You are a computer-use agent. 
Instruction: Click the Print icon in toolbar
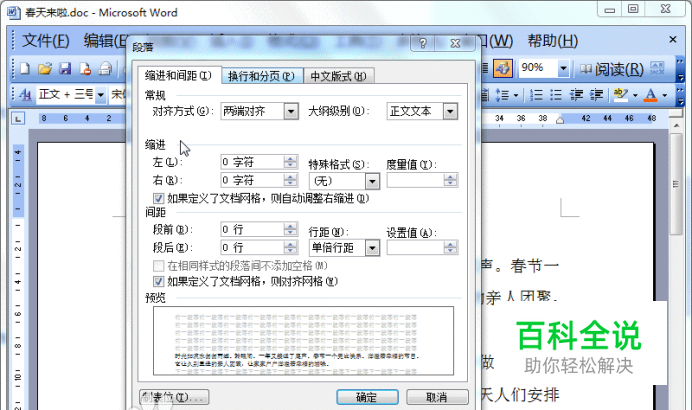point(105,69)
